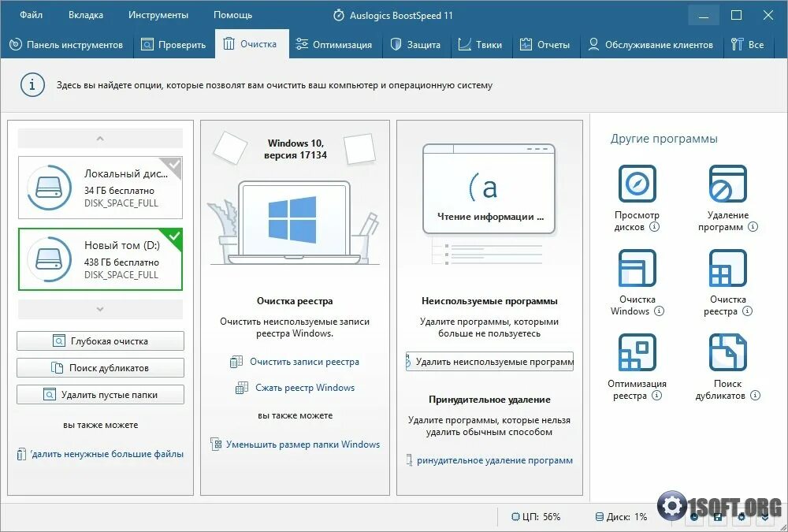Click info icon next to Оптимизация реестра

tap(656, 396)
